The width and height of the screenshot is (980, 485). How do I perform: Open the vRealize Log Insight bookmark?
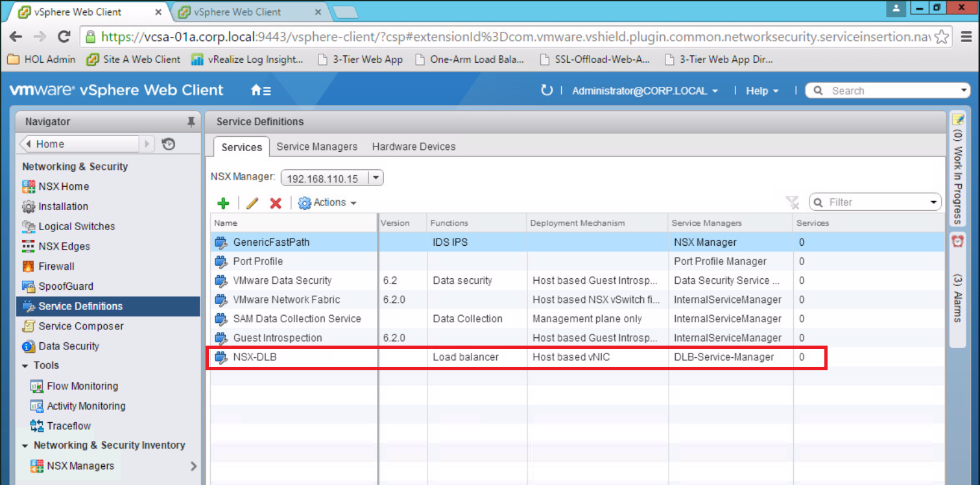click(248, 59)
